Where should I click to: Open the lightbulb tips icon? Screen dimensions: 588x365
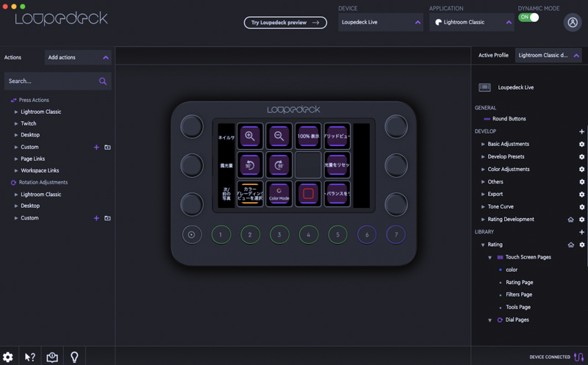pyautogui.click(x=74, y=357)
